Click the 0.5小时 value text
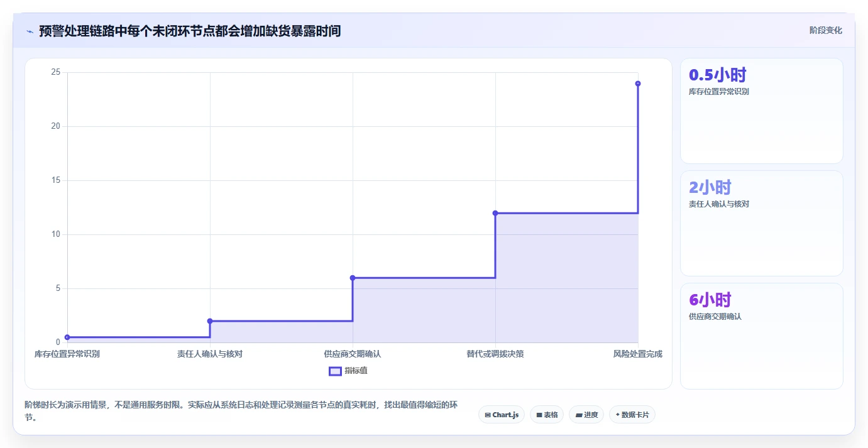This screenshot has height=448, width=868. coord(718,75)
